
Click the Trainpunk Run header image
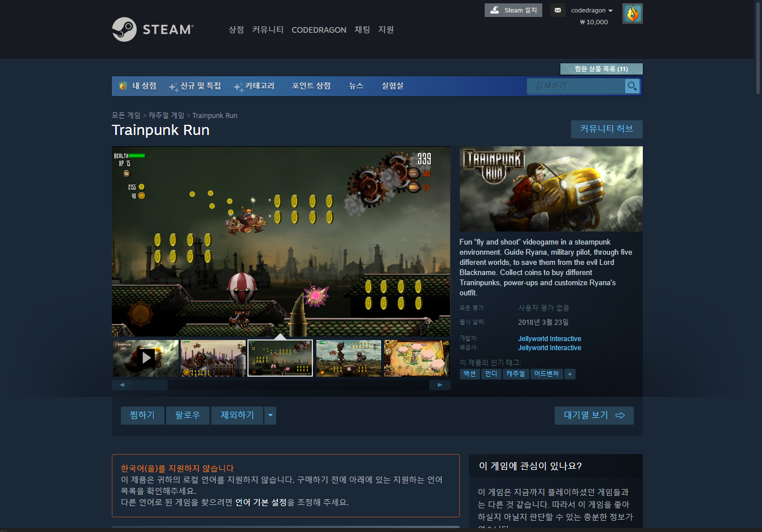tap(551, 189)
